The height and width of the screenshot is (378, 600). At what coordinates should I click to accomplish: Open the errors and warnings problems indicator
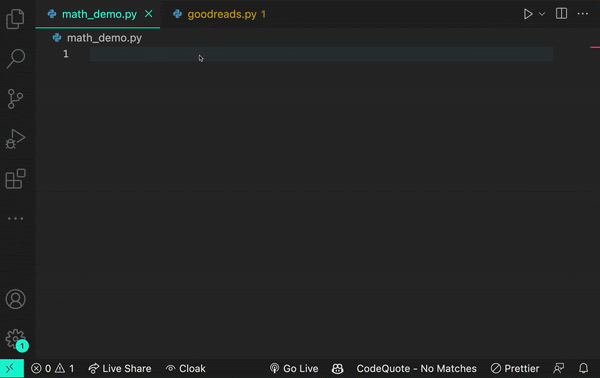point(52,368)
